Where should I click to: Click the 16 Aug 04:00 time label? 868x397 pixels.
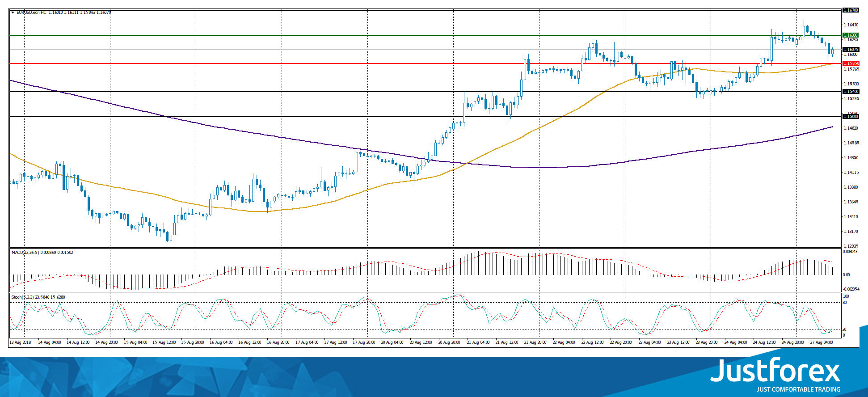(221, 342)
